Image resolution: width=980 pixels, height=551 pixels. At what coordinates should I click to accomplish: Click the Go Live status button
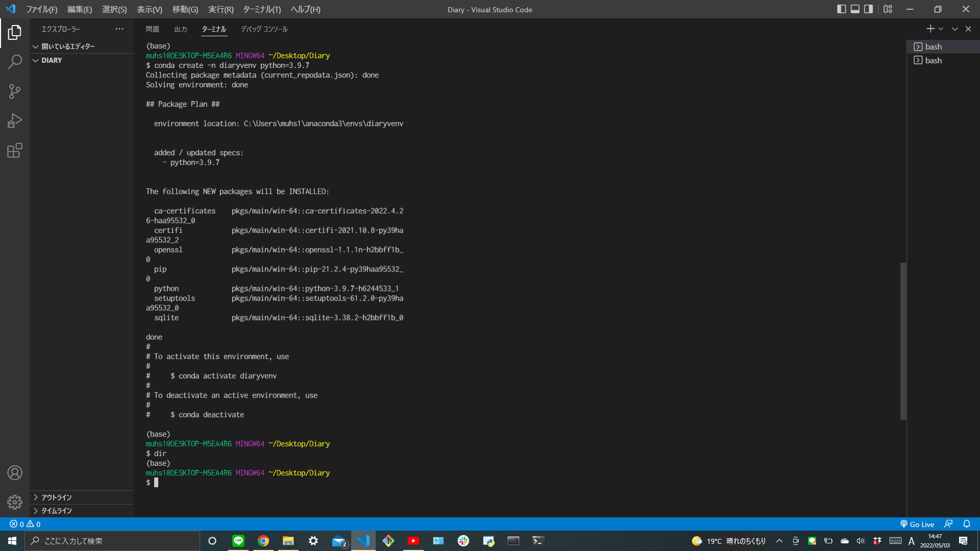(917, 524)
